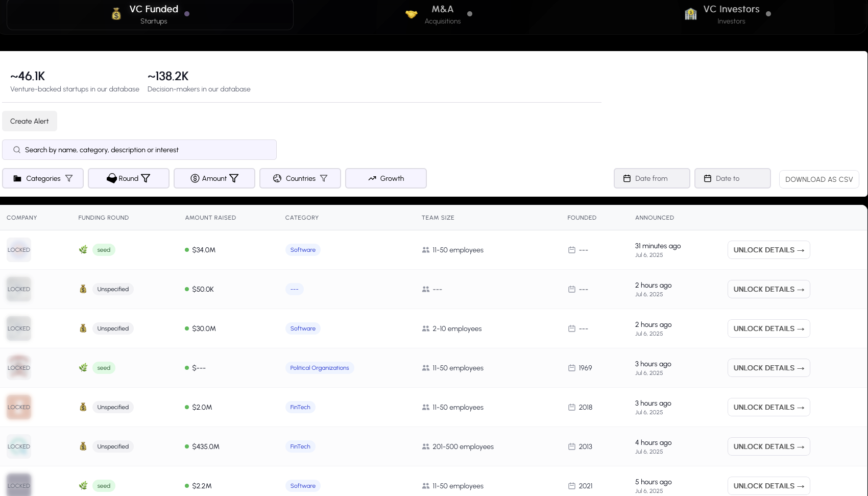Image resolution: width=868 pixels, height=496 pixels.
Task: Open the Round filter dropdown
Action: click(x=129, y=178)
